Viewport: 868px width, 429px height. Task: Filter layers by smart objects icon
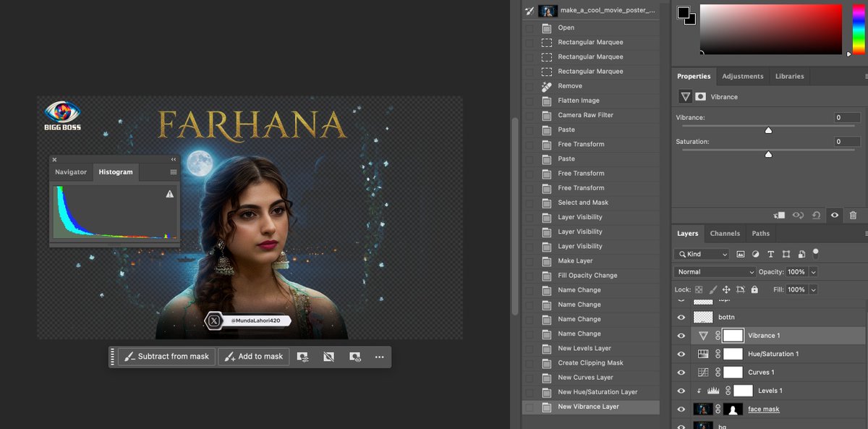801,254
